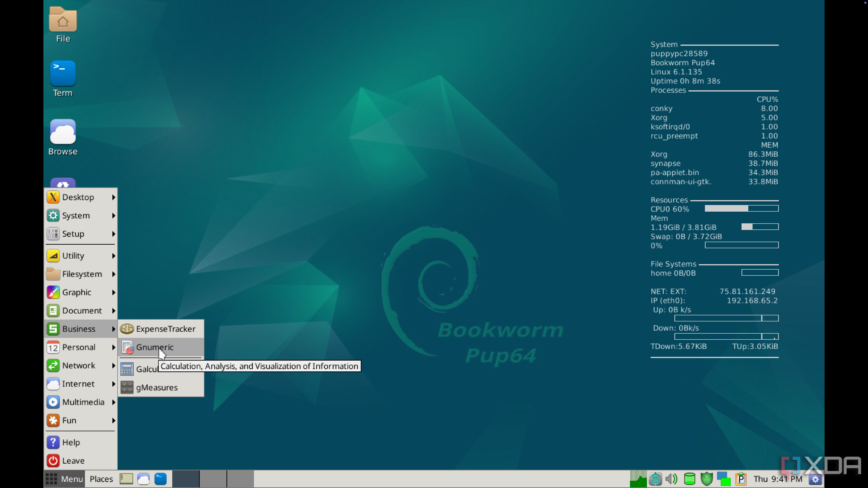This screenshot has height=488, width=868.
Task: Open the settings gear at the taskbar's right end
Action: point(815,479)
